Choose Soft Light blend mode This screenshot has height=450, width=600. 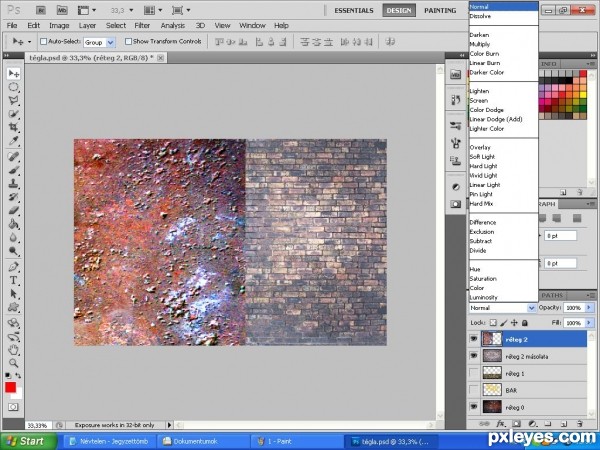(x=482, y=157)
